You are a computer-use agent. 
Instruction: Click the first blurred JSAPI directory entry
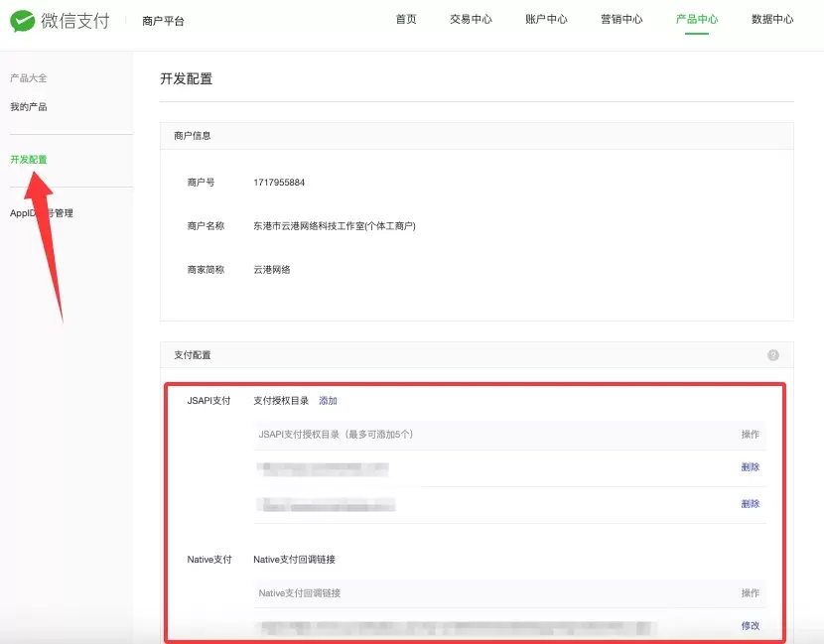tap(323, 468)
